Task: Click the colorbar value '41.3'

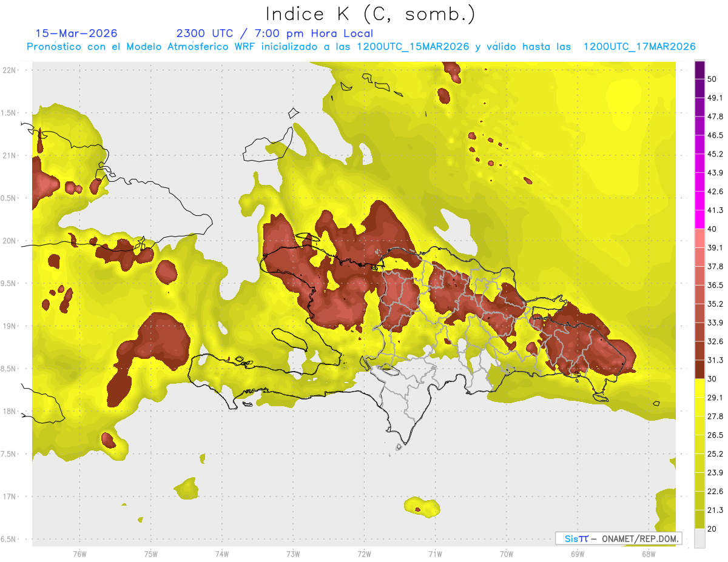Action: [715, 210]
